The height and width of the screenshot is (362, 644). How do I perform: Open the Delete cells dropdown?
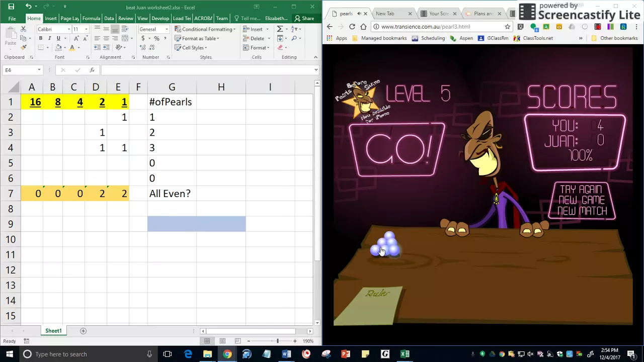pyautogui.click(x=269, y=38)
